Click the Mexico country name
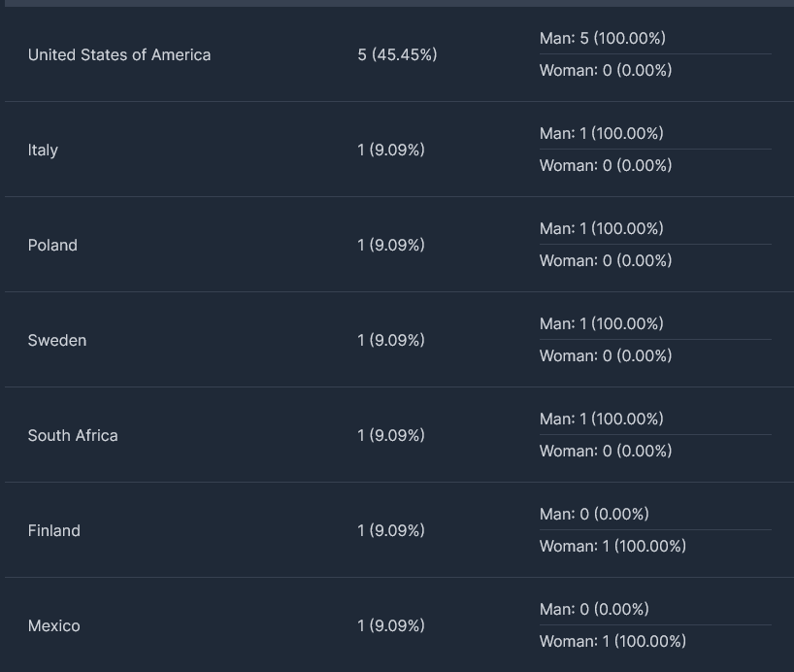This screenshot has height=672, width=794. 53,626
